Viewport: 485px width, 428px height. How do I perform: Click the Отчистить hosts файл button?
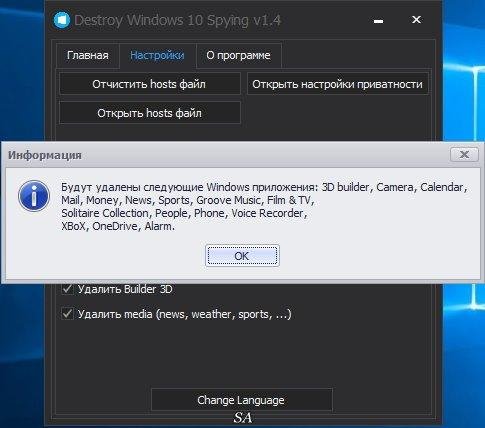tap(149, 84)
